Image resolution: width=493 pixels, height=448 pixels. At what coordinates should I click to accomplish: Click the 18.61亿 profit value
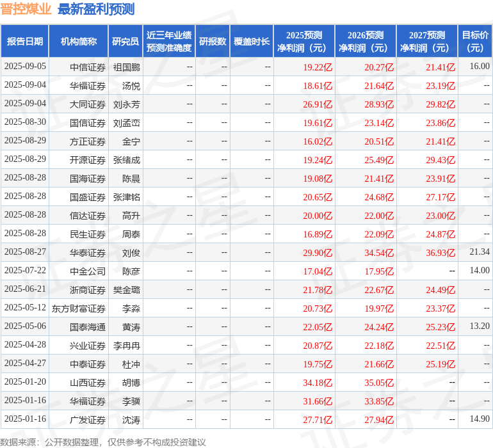[318, 86]
